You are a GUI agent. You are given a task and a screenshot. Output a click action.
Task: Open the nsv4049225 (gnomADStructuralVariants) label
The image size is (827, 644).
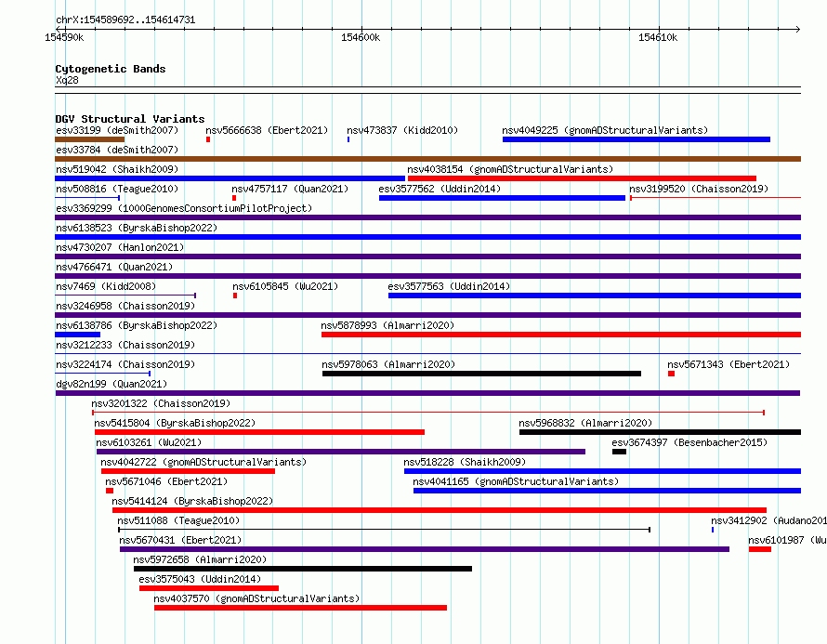605,130
